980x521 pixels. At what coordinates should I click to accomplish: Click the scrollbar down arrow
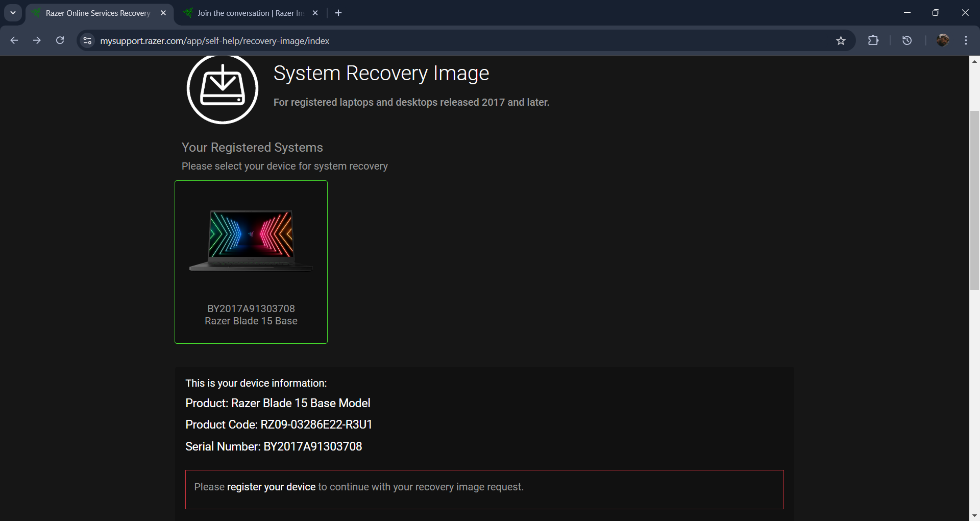point(974,516)
